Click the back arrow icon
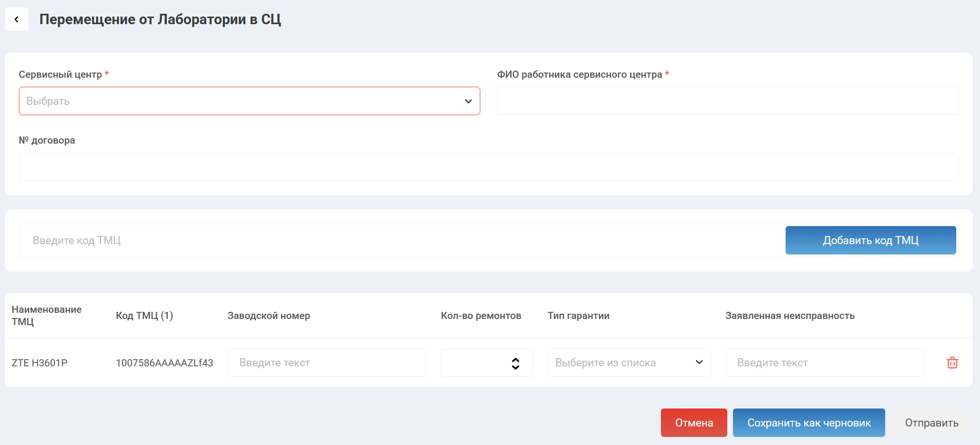Image resolution: width=980 pixels, height=445 pixels. click(x=17, y=19)
